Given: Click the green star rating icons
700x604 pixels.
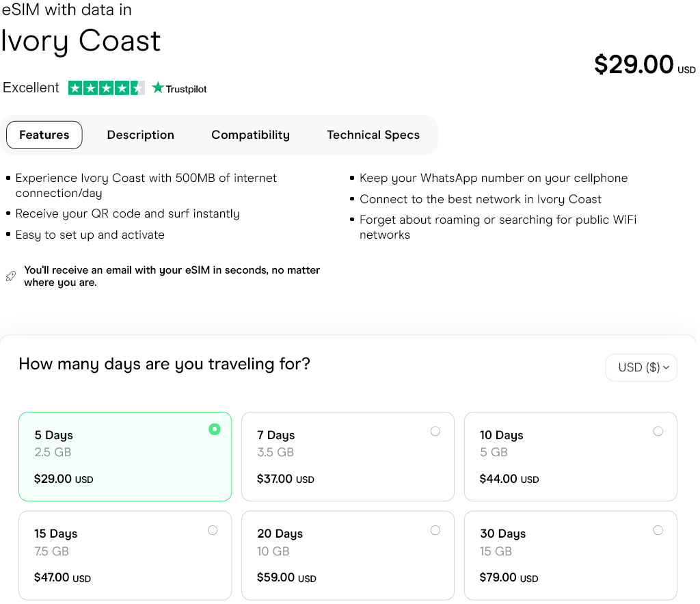Looking at the screenshot, I should (x=106, y=88).
